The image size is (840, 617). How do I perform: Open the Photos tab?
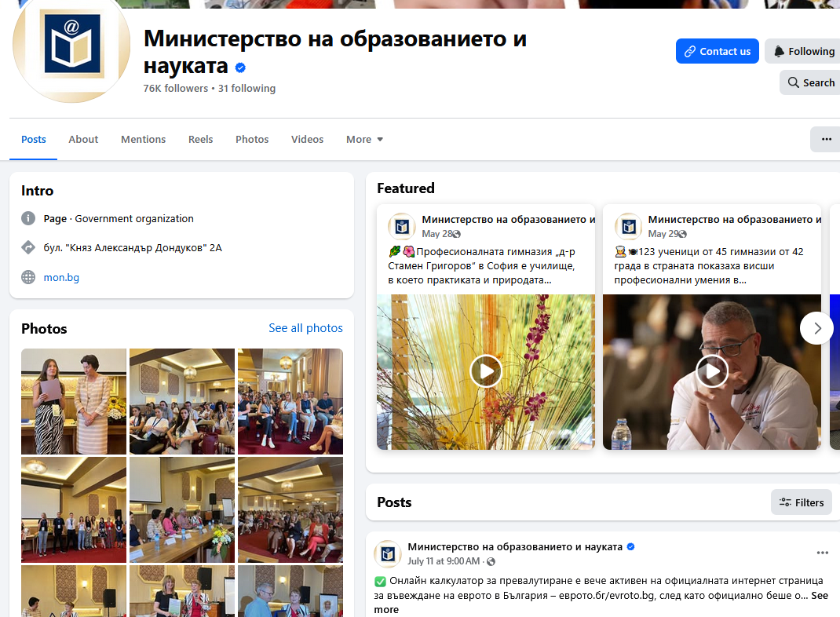click(252, 139)
